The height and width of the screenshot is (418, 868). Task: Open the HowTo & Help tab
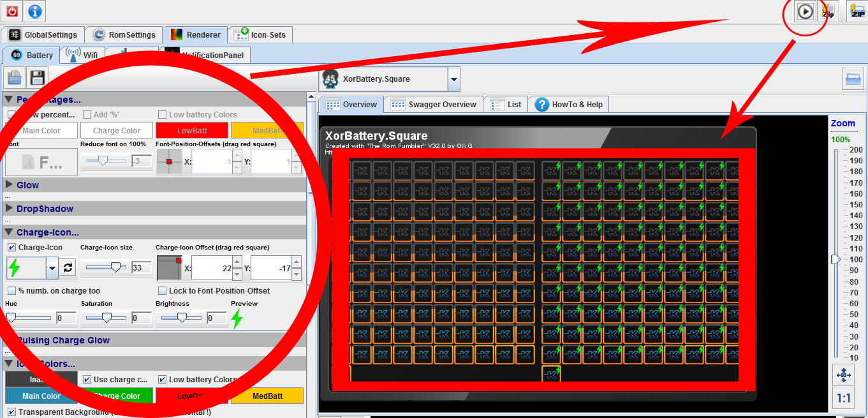click(569, 105)
